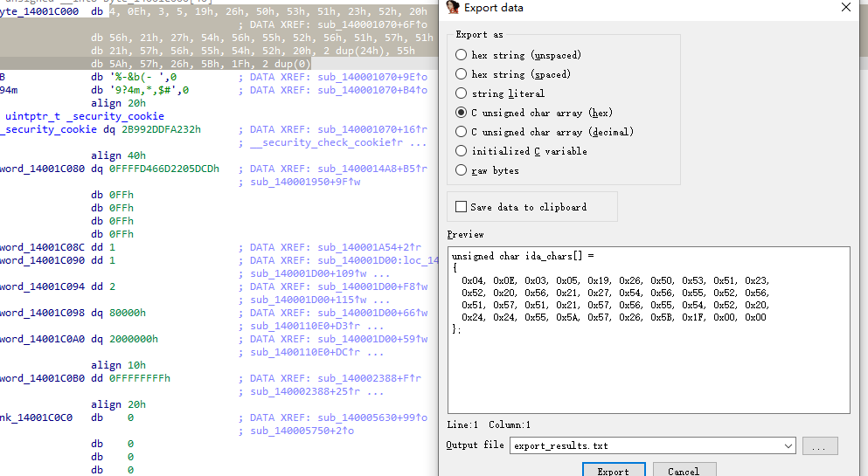The height and width of the screenshot is (476, 868).
Task: Click the IDA icon in Export data title bar
Action: 453,8
